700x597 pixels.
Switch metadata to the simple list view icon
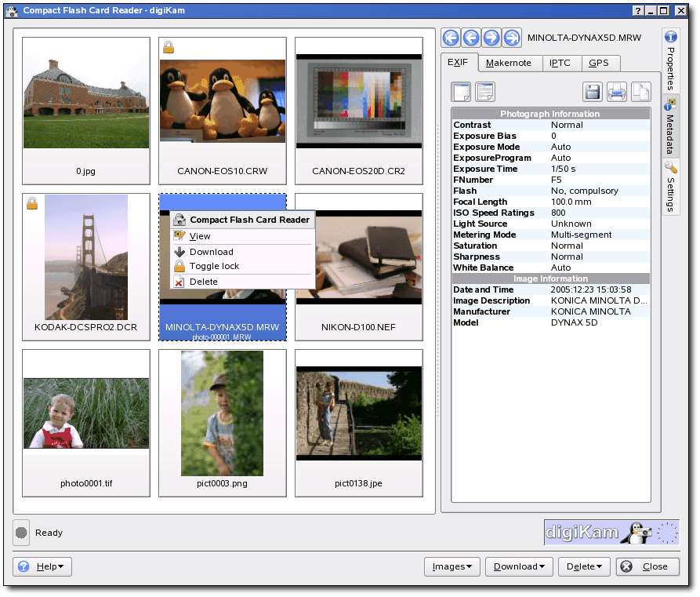[x=461, y=92]
